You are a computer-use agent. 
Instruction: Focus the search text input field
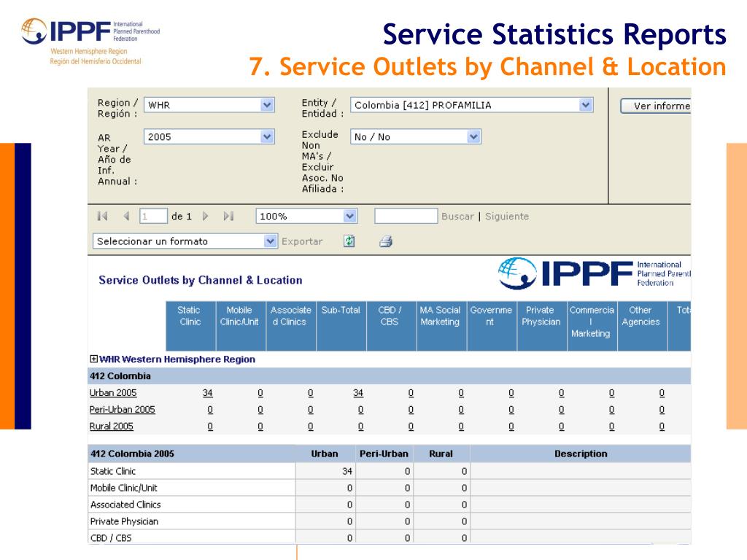406,216
